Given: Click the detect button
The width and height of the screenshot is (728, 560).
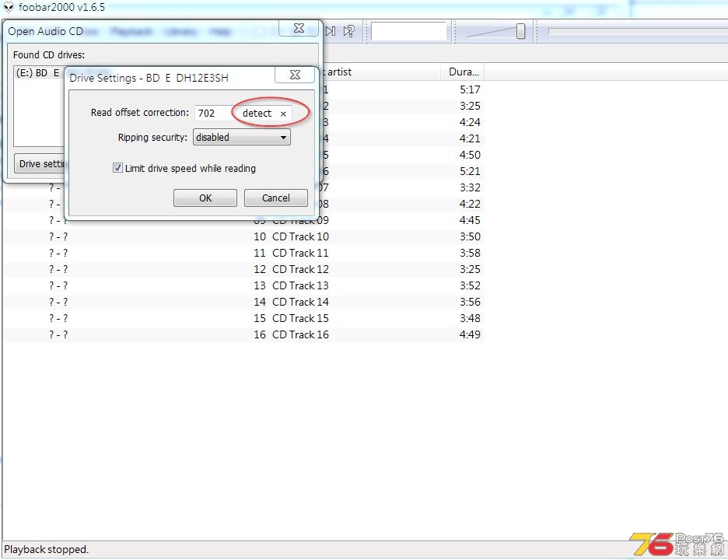Looking at the screenshot, I should [257, 114].
